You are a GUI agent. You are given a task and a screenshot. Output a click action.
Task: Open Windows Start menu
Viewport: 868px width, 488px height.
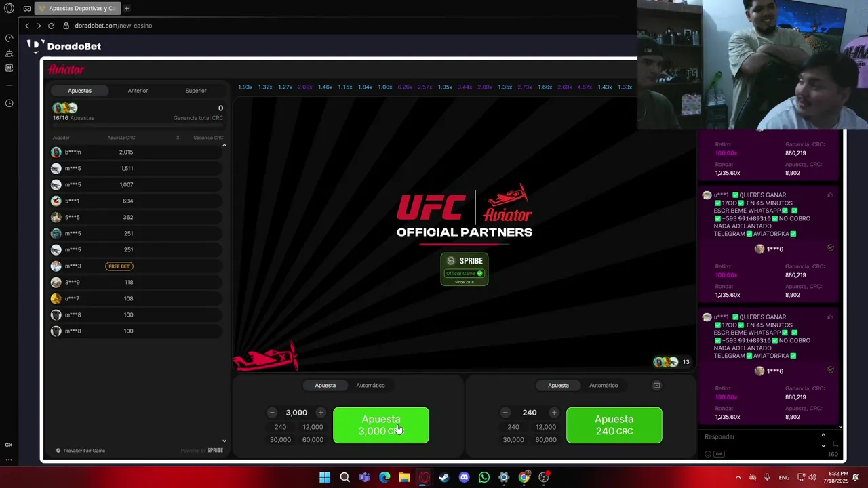pyautogui.click(x=325, y=477)
